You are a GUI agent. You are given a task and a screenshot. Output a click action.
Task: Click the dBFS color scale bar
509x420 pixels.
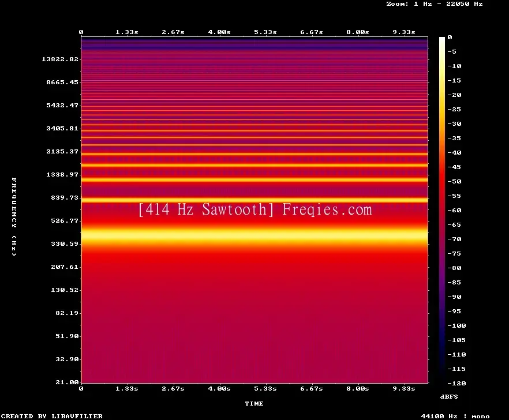pos(442,210)
